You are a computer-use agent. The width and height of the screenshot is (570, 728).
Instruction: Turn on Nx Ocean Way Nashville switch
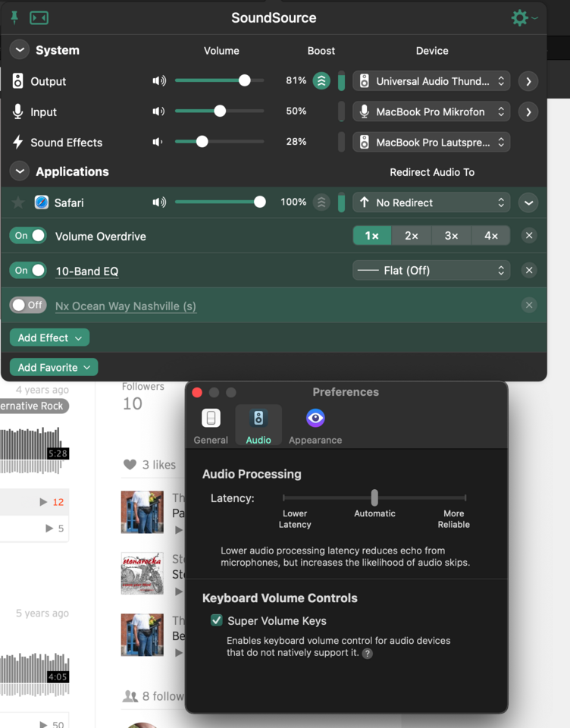28,305
